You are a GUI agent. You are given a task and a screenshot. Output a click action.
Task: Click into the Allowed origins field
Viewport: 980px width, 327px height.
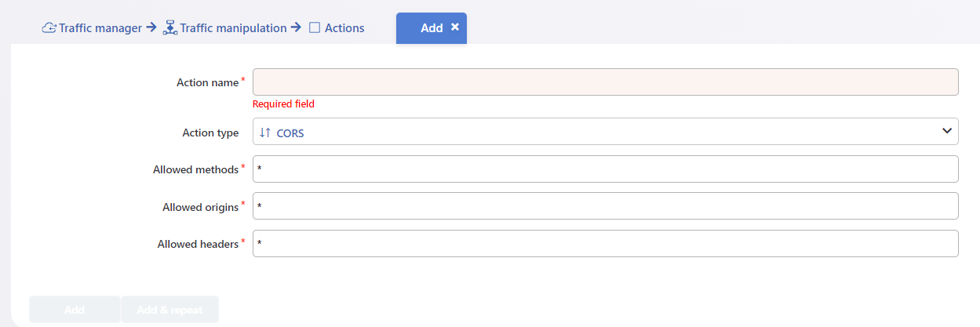606,206
